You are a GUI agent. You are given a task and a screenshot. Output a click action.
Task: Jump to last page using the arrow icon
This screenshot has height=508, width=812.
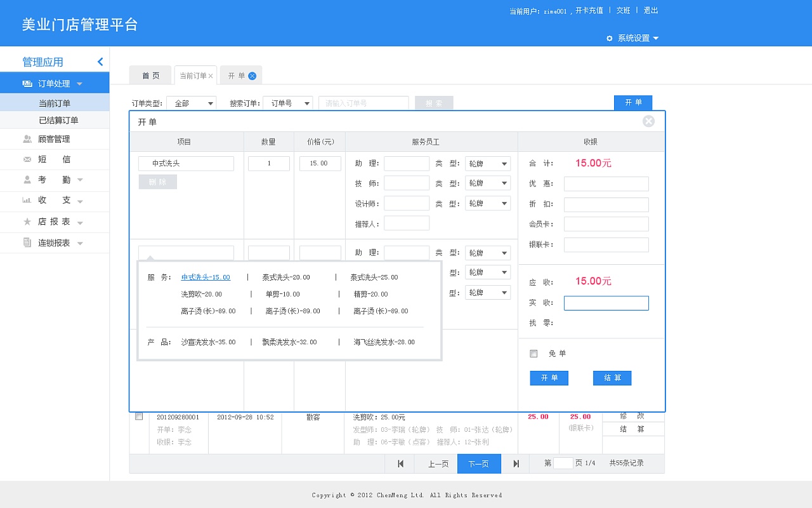point(515,464)
